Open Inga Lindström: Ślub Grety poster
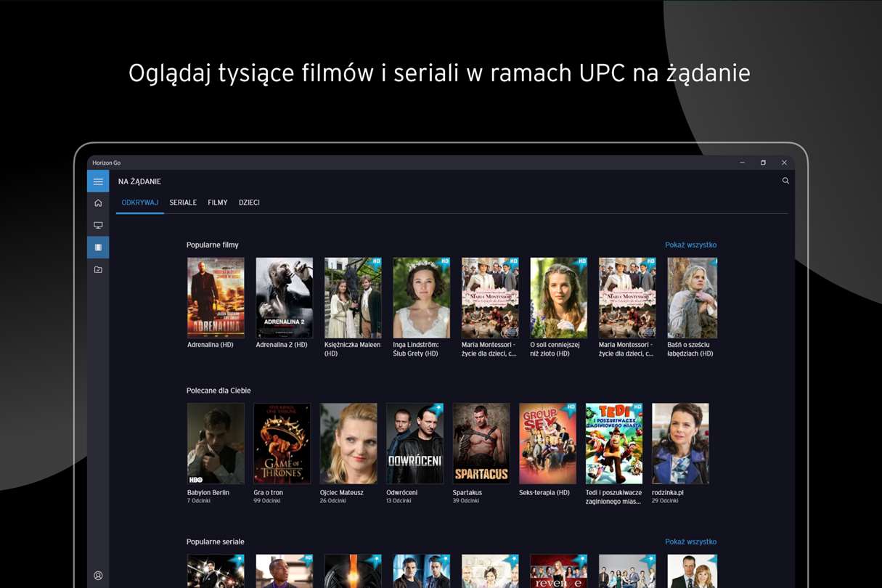Image resolution: width=882 pixels, height=588 pixels. click(422, 298)
